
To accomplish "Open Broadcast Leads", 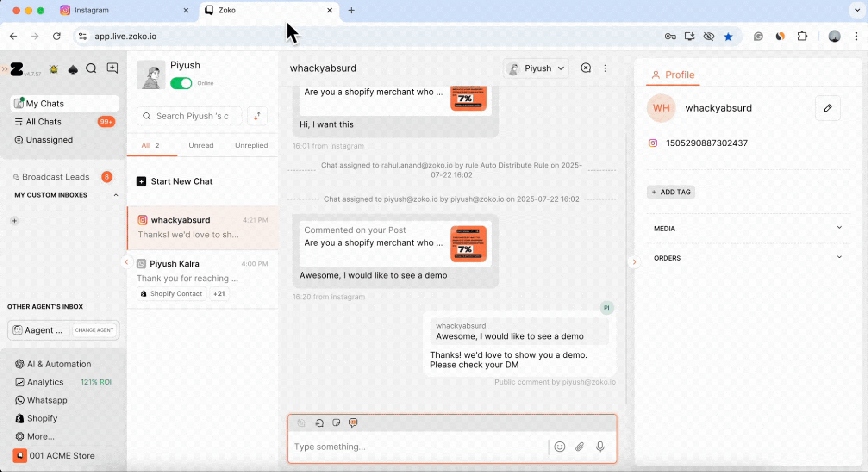I will pos(62,177).
